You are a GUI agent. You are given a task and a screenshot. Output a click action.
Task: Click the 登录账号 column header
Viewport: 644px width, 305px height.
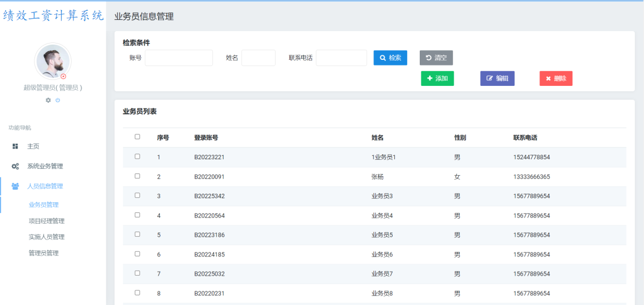point(206,138)
